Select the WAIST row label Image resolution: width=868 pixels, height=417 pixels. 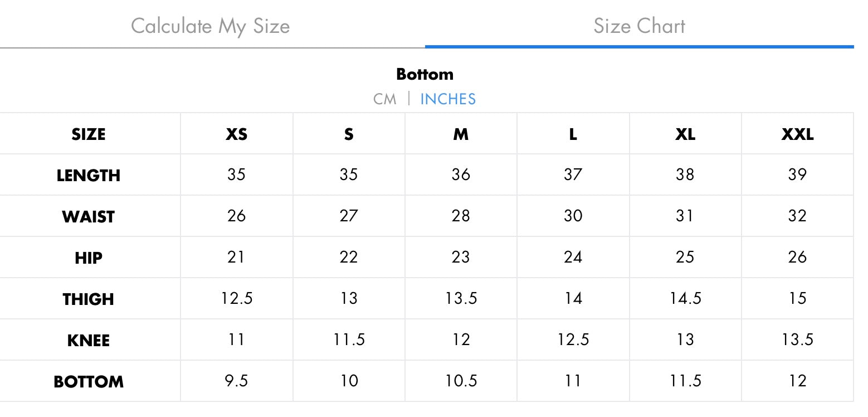(x=89, y=217)
